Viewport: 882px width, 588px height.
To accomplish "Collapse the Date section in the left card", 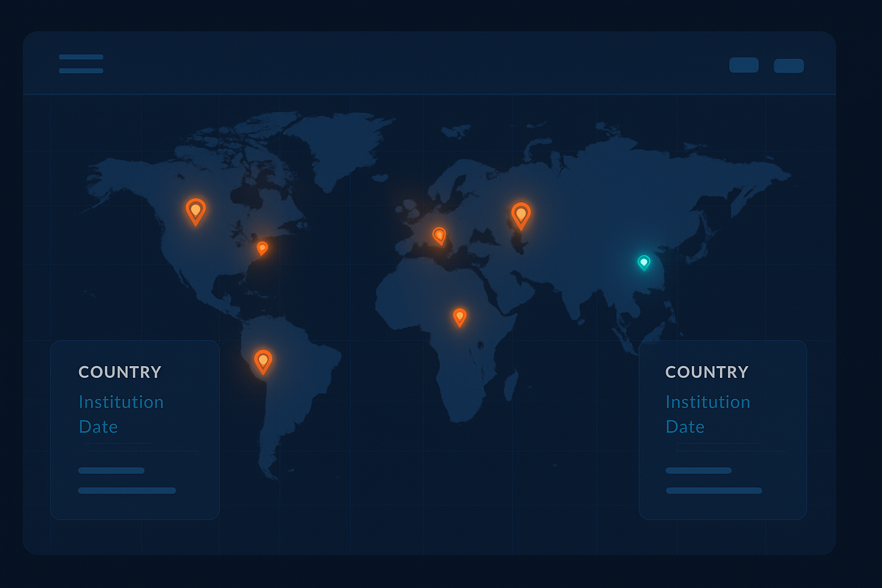I will 98,427.
